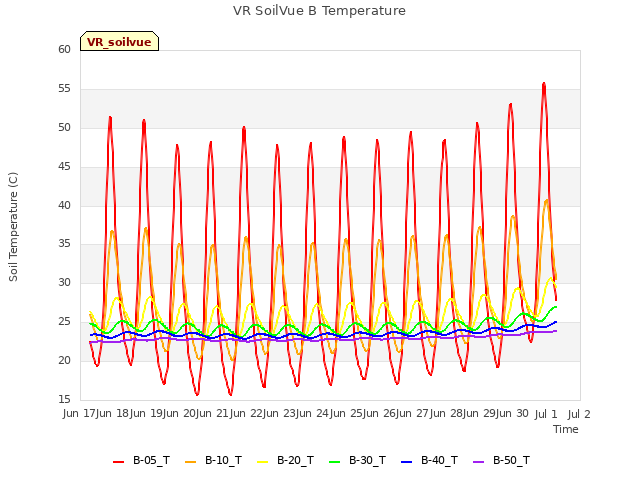Click the 25 y-axis tick label
The width and height of the screenshot is (640, 480).
point(64,322)
